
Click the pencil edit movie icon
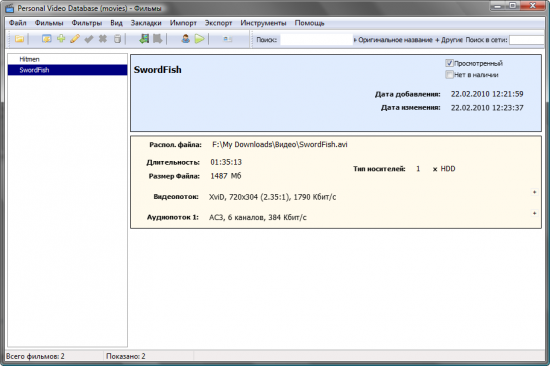[75, 39]
